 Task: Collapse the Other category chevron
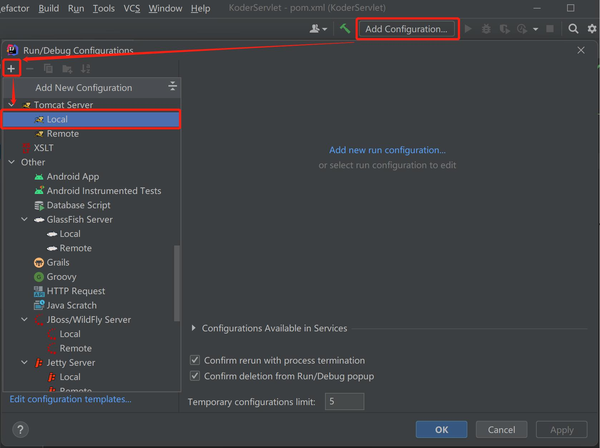(11, 162)
